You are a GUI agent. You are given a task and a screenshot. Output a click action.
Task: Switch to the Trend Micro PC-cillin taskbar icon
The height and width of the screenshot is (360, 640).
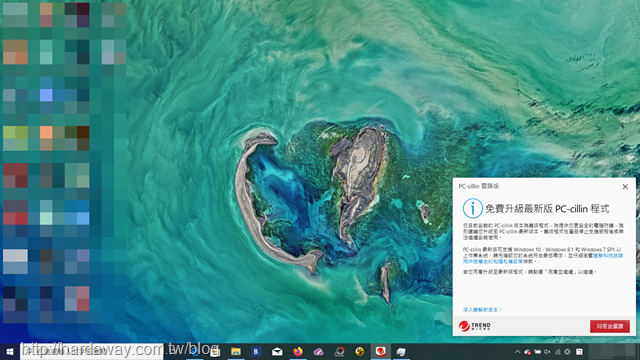(380, 351)
